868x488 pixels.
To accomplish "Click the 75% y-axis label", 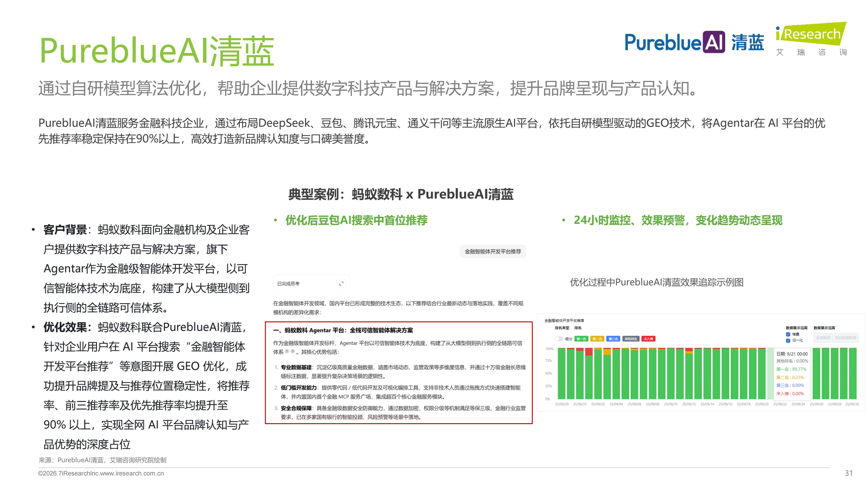I will coord(549,361).
